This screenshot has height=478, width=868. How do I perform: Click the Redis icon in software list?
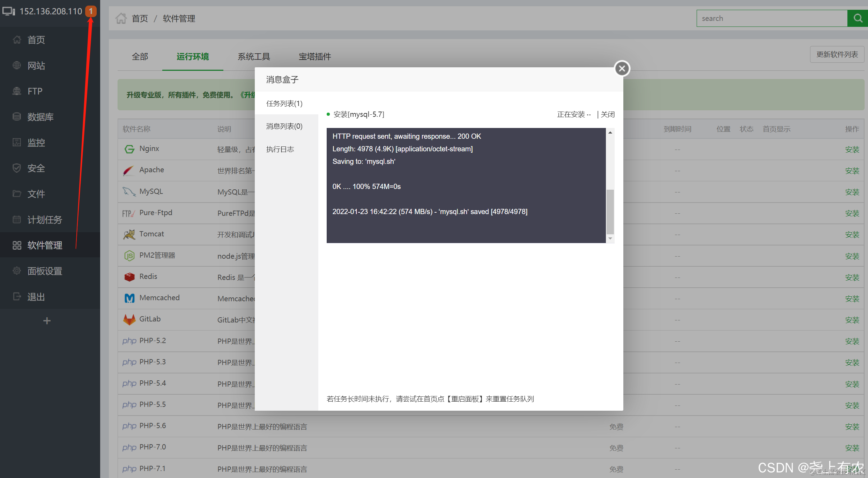click(x=129, y=277)
